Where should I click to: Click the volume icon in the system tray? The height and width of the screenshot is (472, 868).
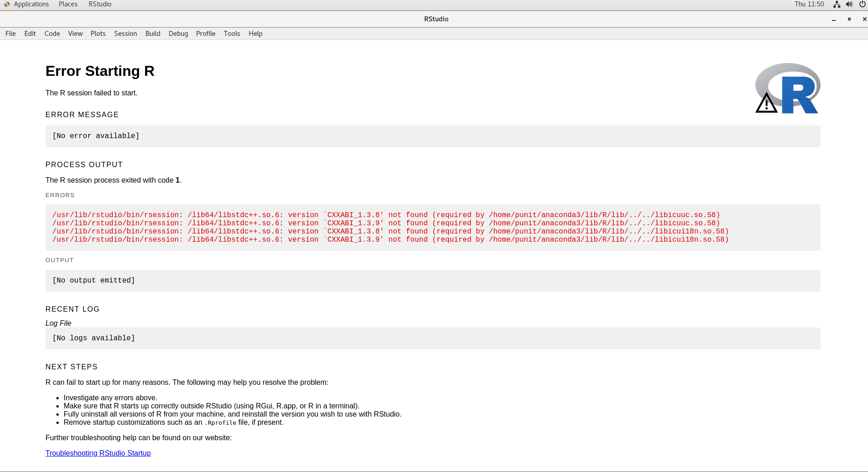pyautogui.click(x=848, y=4)
